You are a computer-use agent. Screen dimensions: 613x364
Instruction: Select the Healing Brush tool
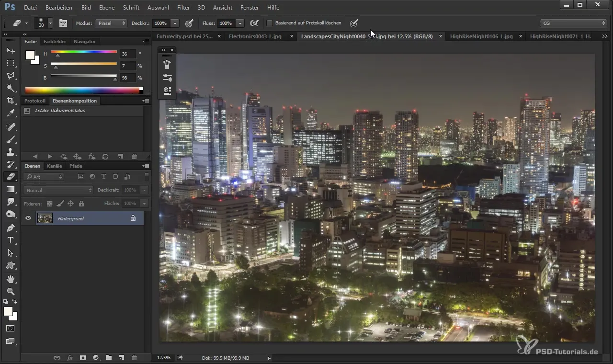pyautogui.click(x=11, y=127)
